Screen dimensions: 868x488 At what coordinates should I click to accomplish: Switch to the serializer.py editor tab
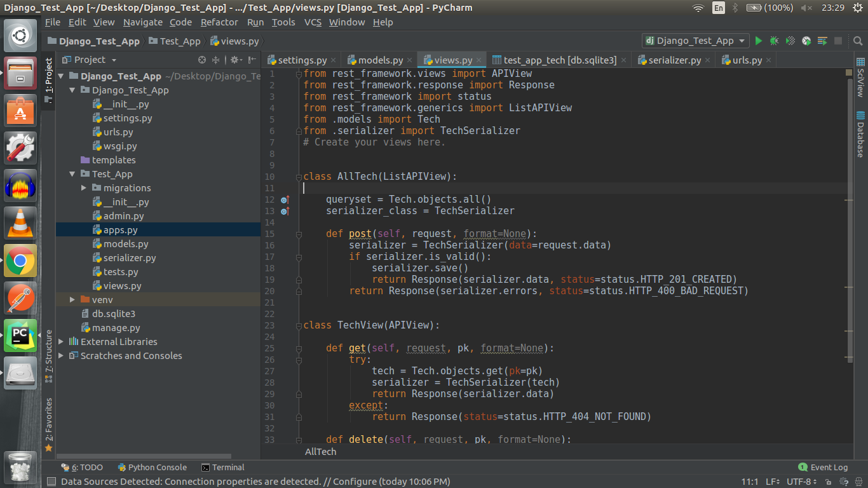click(674, 60)
